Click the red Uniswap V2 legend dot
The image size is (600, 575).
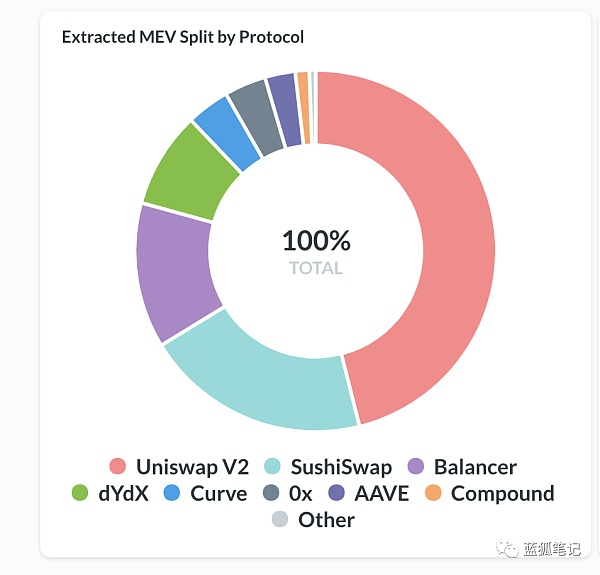pos(118,467)
